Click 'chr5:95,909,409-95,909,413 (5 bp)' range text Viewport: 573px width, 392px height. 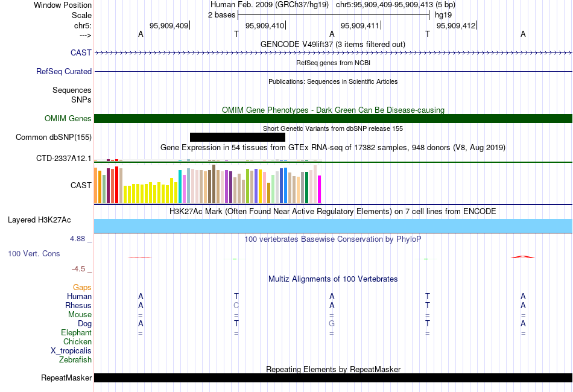click(x=396, y=5)
